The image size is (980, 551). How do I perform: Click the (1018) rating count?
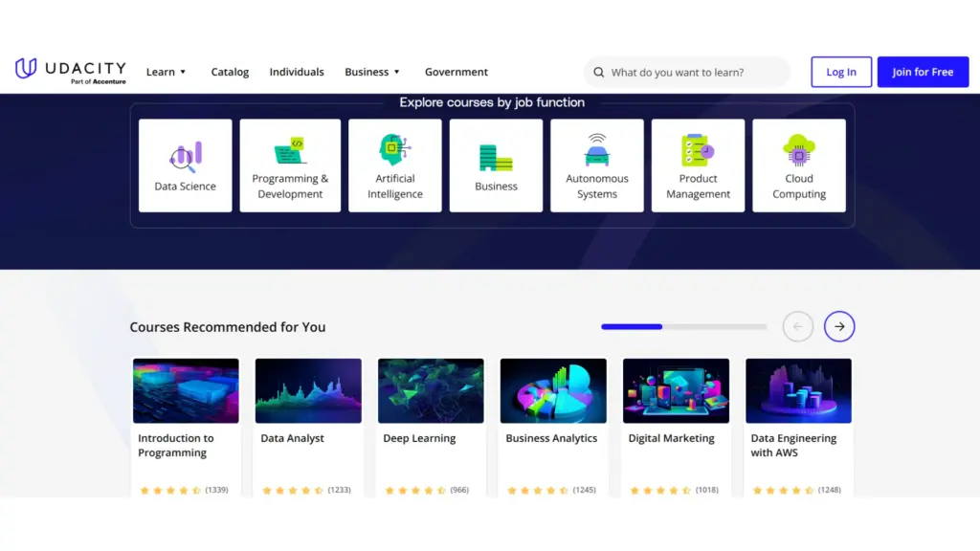706,490
